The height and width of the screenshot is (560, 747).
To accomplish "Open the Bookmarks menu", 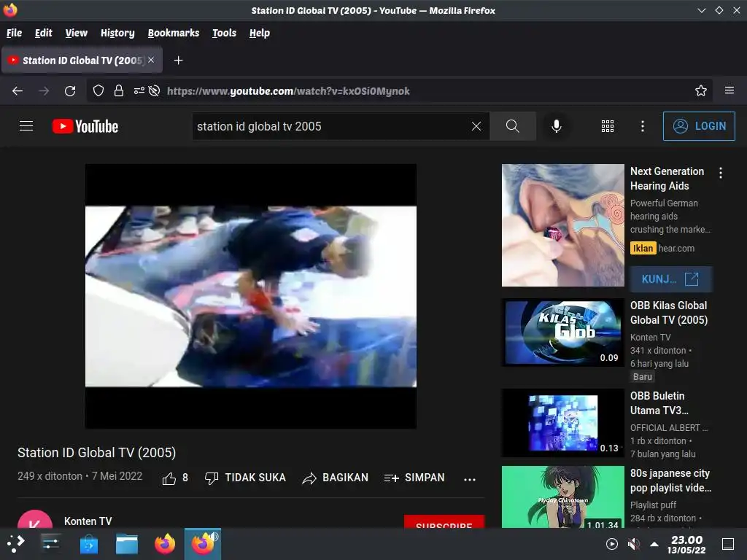I will click(x=174, y=33).
